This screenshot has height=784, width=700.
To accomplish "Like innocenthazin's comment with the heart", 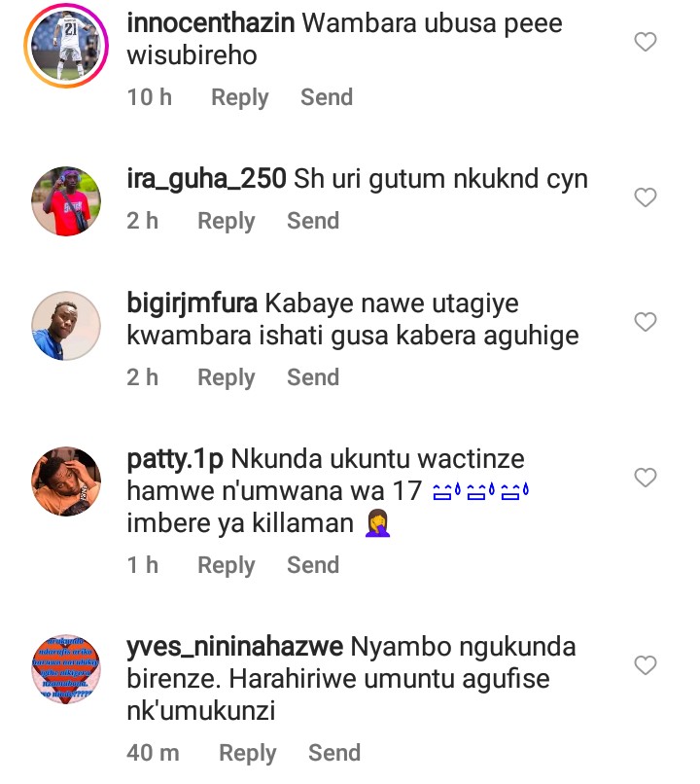I will pos(645,42).
